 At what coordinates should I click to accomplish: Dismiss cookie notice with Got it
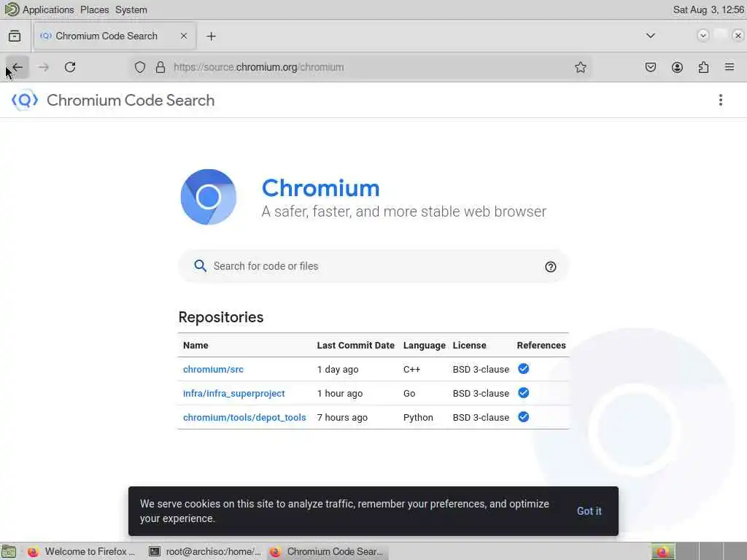point(589,511)
